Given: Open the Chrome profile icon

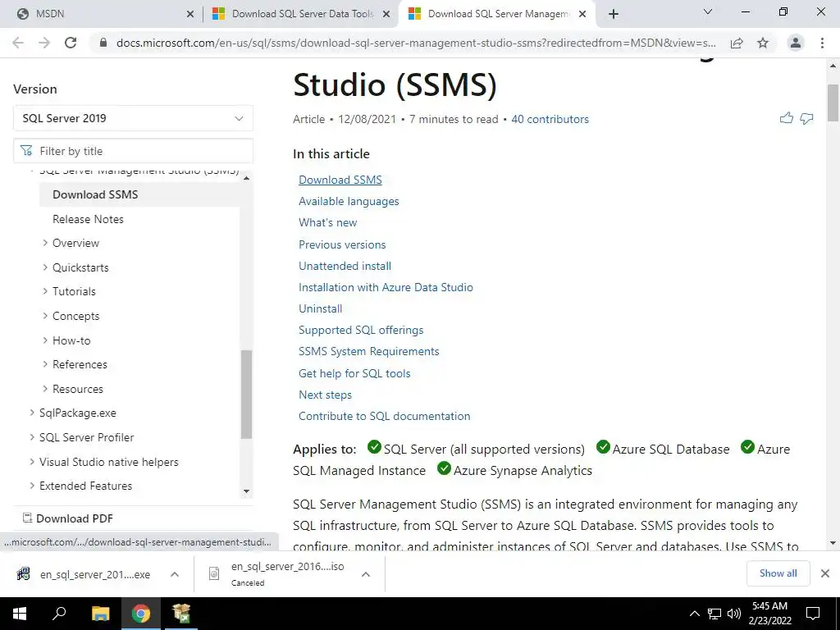Looking at the screenshot, I should (796, 43).
